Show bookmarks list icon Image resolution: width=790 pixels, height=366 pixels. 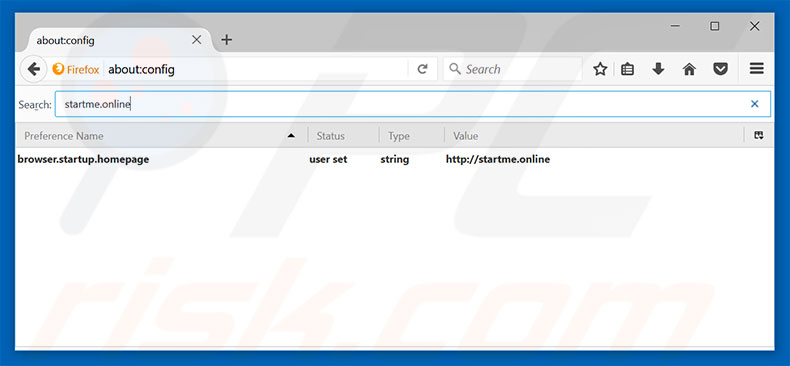pos(627,69)
